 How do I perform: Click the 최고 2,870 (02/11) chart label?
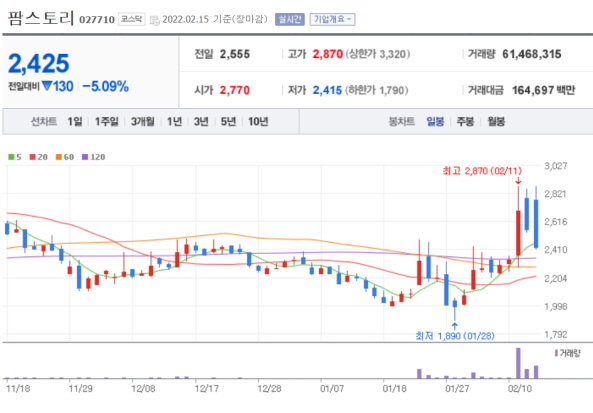coord(482,171)
